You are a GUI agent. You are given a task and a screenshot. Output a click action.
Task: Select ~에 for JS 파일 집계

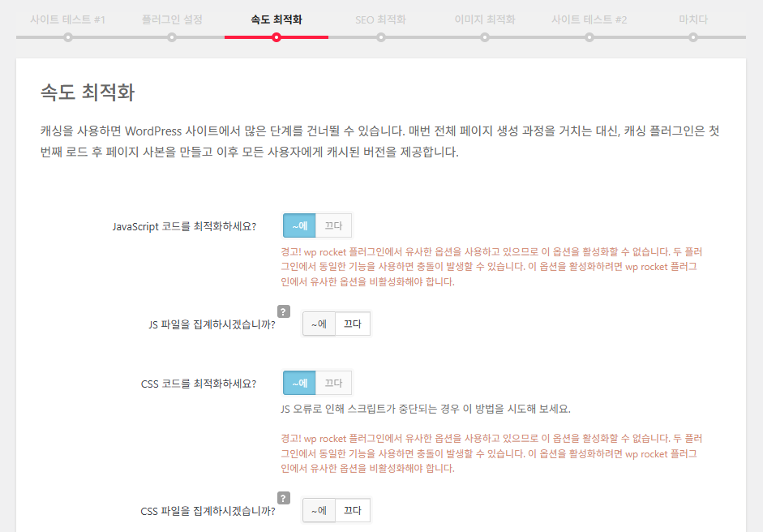tap(318, 324)
